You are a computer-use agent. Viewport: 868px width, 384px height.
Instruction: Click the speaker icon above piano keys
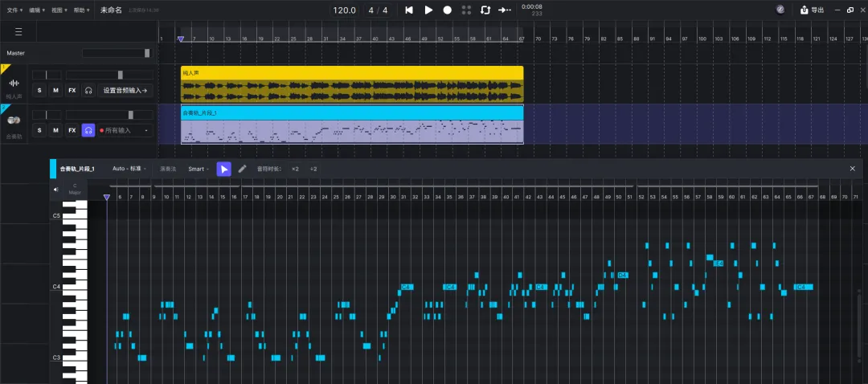[x=56, y=190]
